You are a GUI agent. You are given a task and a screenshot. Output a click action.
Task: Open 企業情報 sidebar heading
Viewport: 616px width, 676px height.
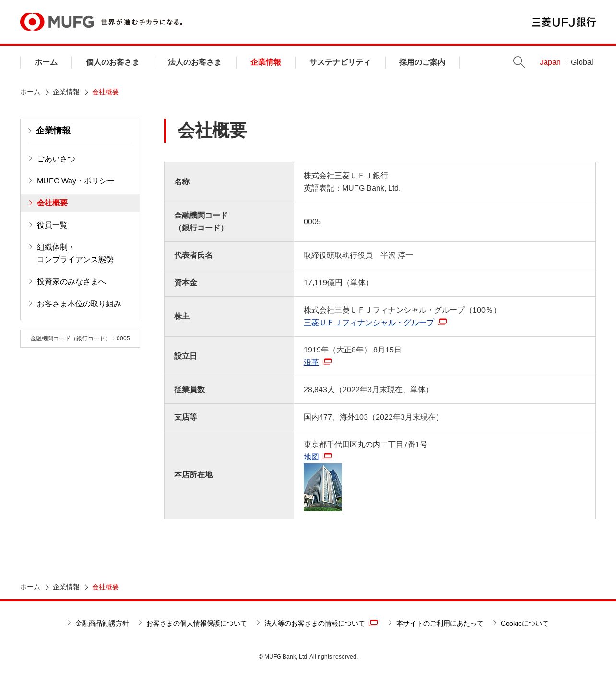point(53,131)
